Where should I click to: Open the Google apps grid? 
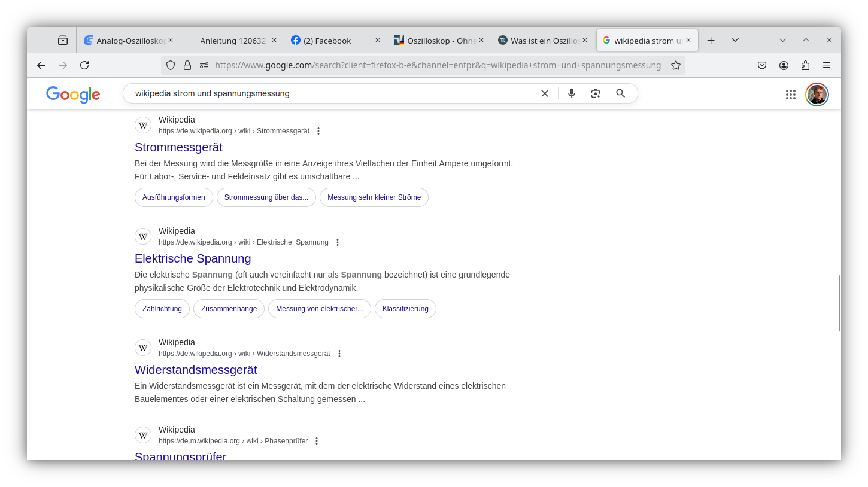coord(790,94)
